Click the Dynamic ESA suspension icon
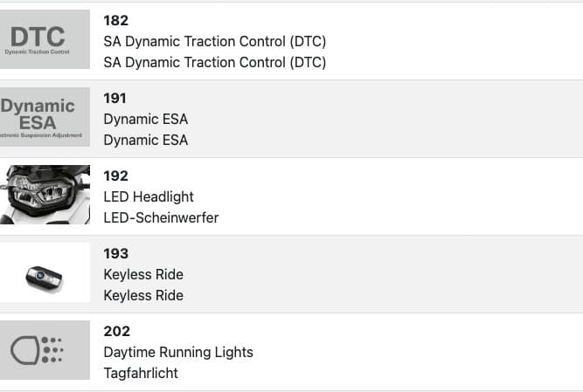This screenshot has width=583, height=392. pyautogui.click(x=45, y=117)
